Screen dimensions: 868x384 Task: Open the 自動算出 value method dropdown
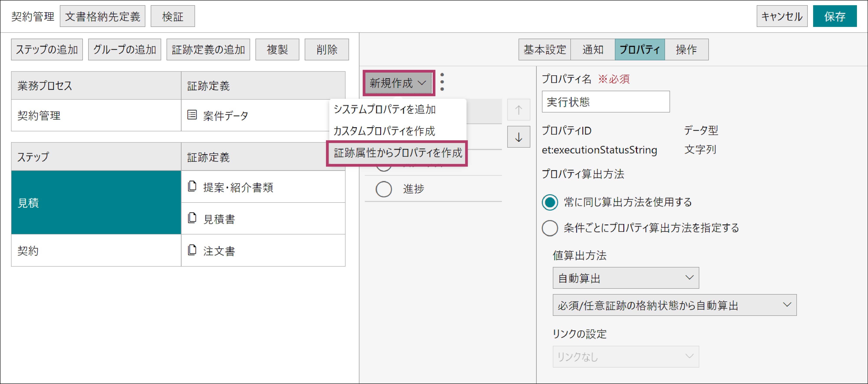pos(626,278)
